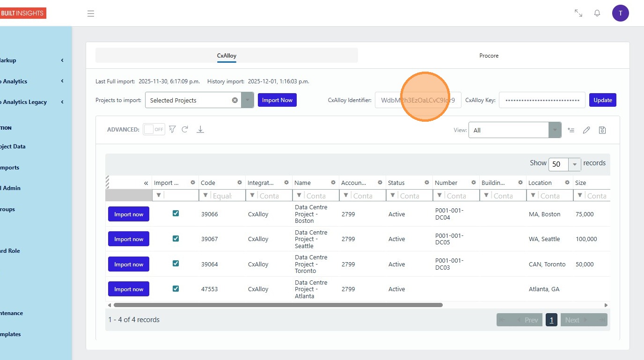
Task: Click the Update button
Action: [603, 100]
